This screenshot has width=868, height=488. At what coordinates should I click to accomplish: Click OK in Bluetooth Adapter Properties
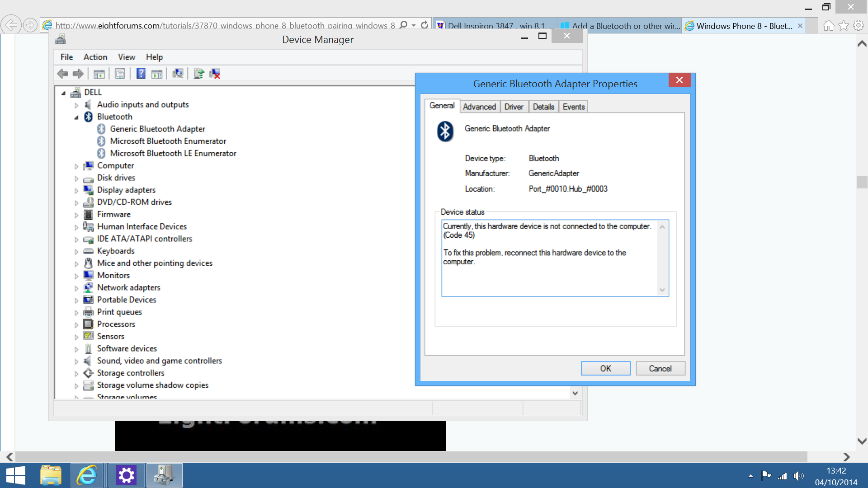point(606,368)
